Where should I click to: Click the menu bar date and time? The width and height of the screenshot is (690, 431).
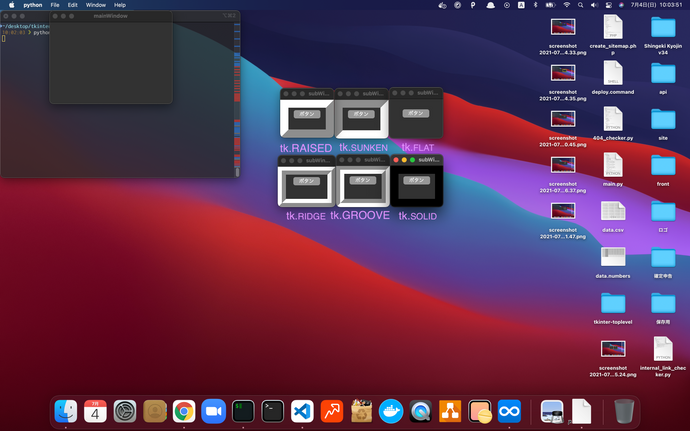pyautogui.click(x=656, y=5)
